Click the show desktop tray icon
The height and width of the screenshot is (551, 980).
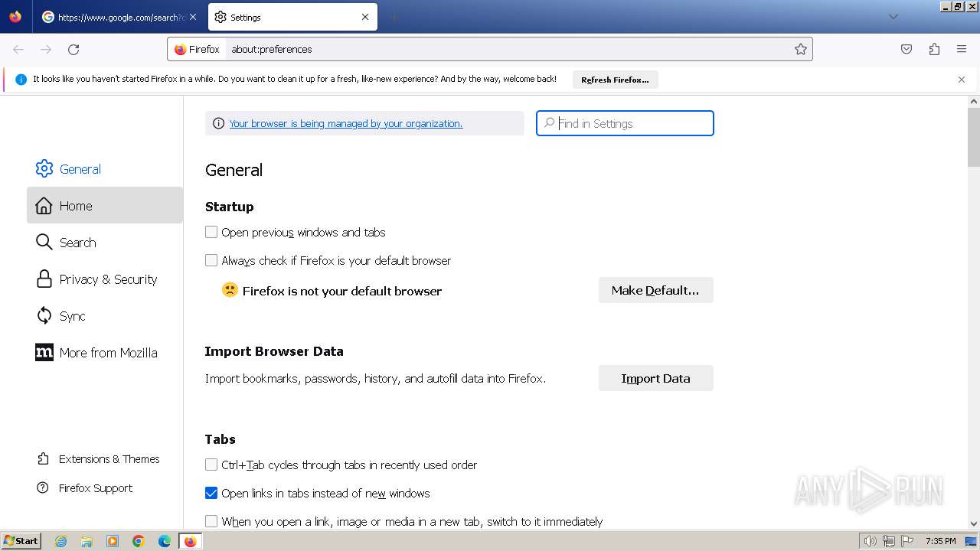coord(971,541)
